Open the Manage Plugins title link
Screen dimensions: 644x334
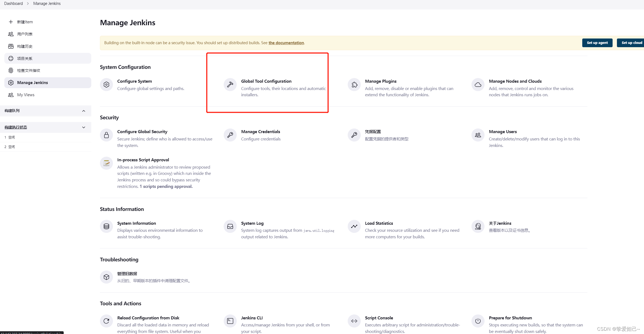coord(380,81)
